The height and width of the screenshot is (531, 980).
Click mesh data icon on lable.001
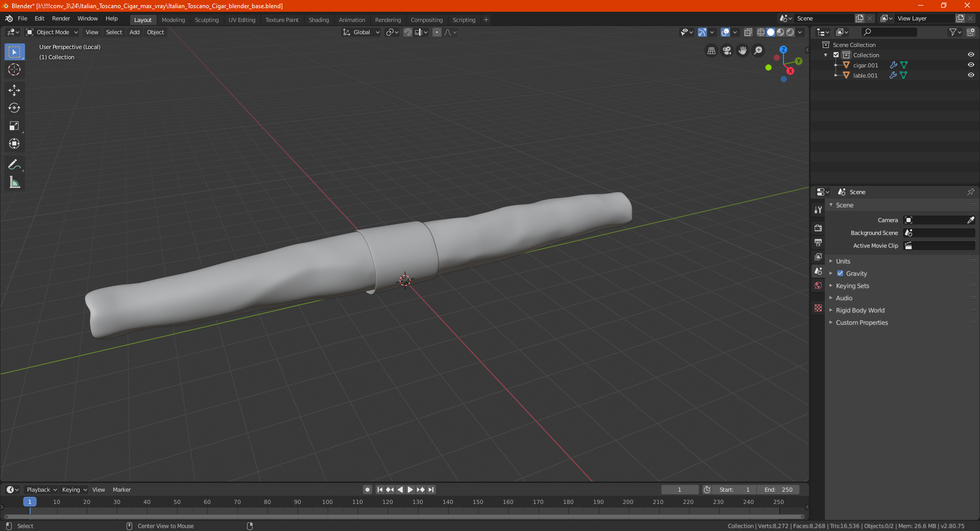point(903,75)
